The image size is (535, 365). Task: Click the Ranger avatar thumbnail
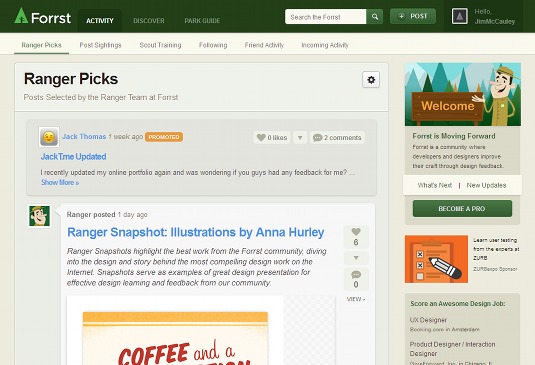coord(40,216)
